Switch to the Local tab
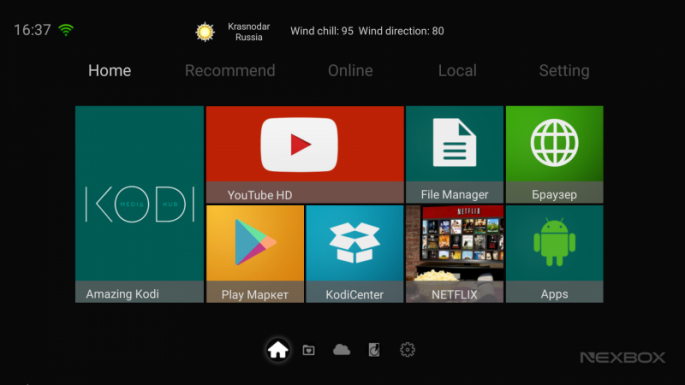 [x=457, y=70]
